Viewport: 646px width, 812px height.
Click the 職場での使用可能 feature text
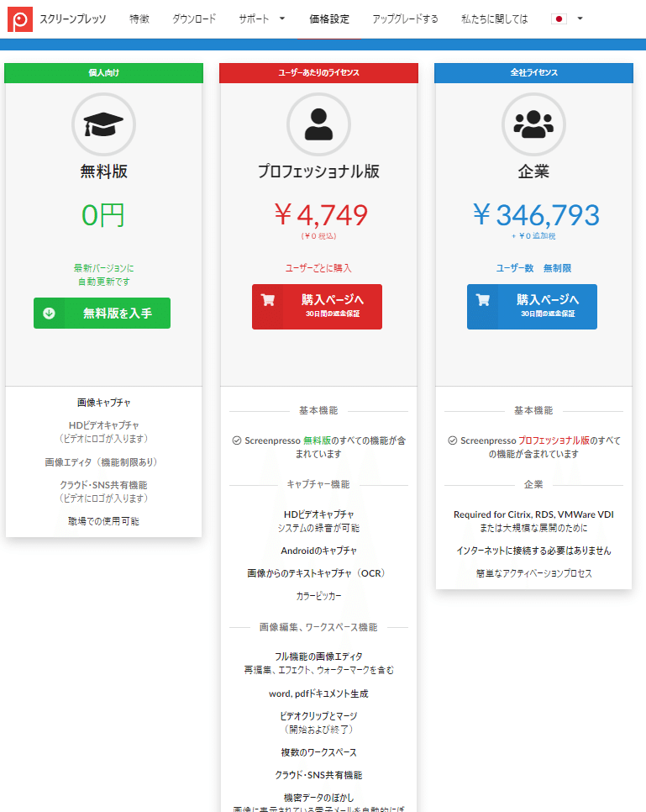point(103,521)
